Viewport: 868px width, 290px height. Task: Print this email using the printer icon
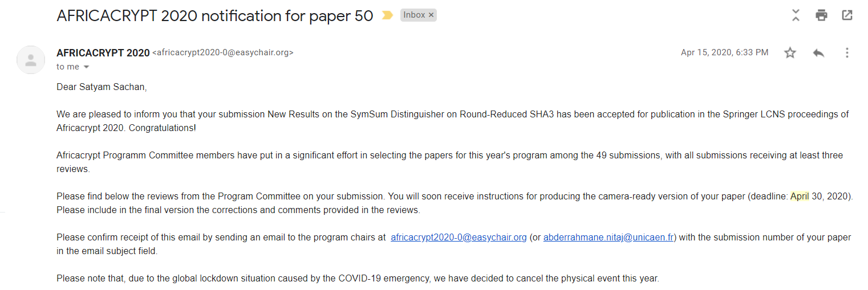(x=821, y=15)
